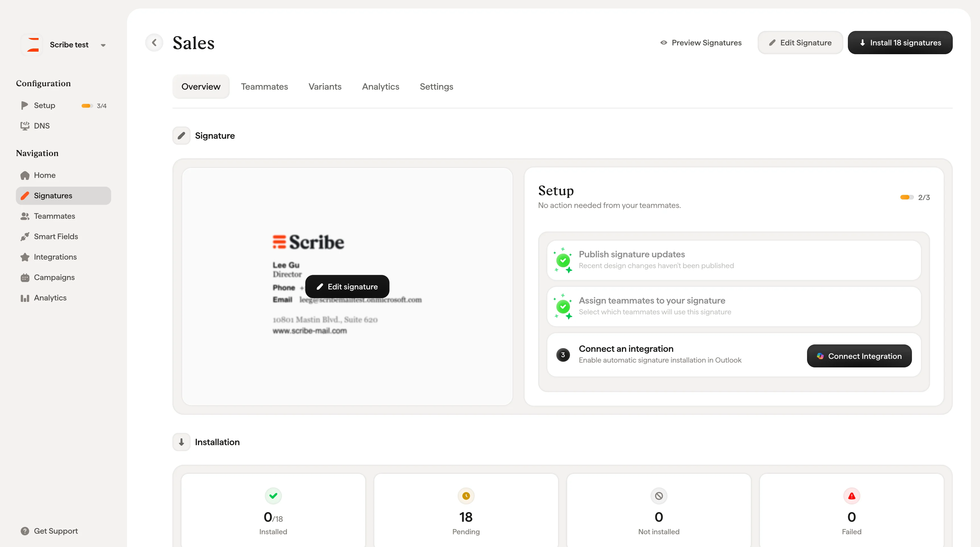Click the Integrations star icon

[x=25, y=257]
